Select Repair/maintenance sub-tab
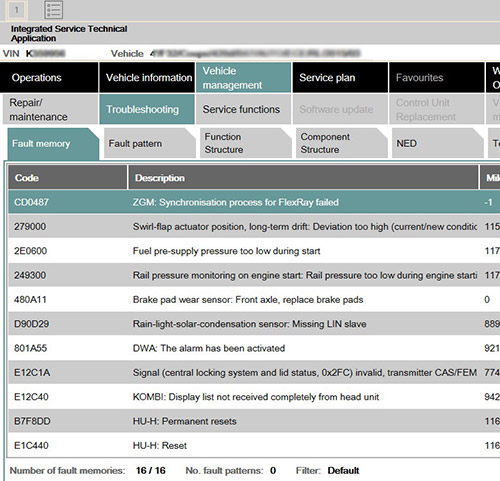This screenshot has width=500, height=481. click(x=50, y=109)
